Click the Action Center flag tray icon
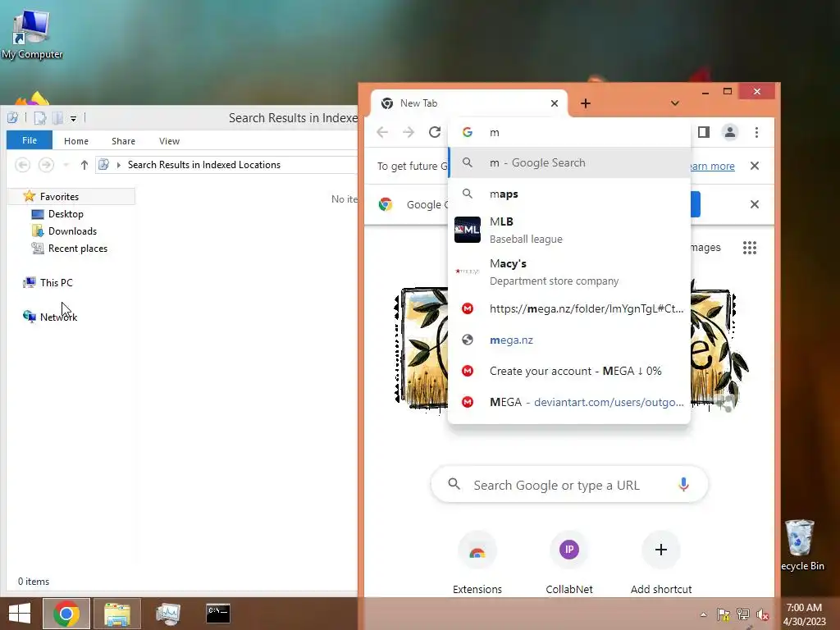 point(724,614)
